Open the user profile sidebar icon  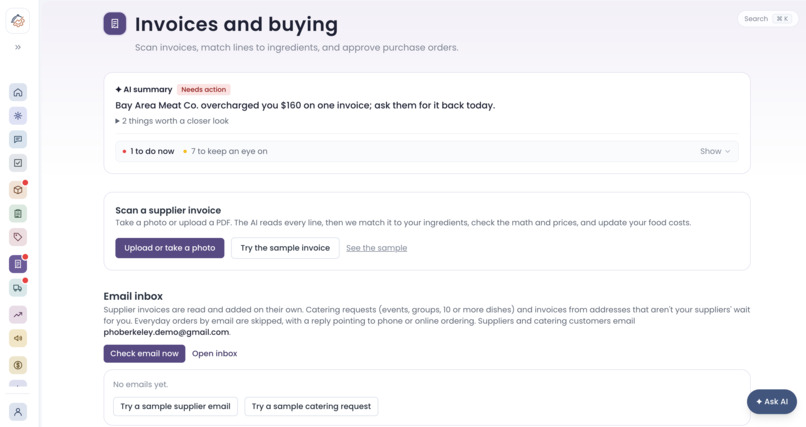(18, 412)
